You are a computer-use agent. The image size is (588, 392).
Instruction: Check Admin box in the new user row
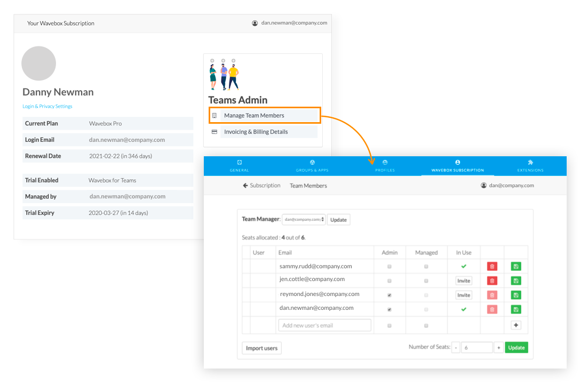[x=390, y=326]
